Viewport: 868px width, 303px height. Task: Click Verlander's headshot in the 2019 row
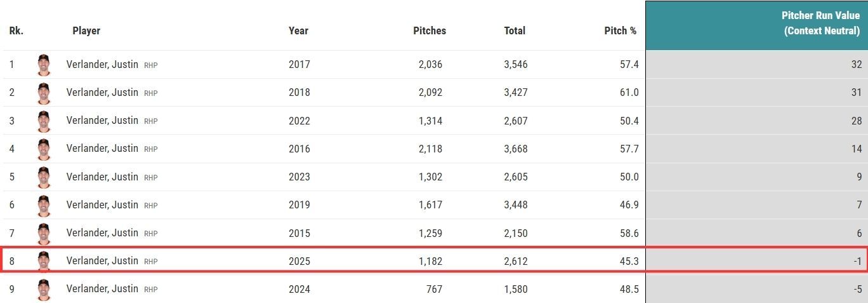[x=43, y=205]
